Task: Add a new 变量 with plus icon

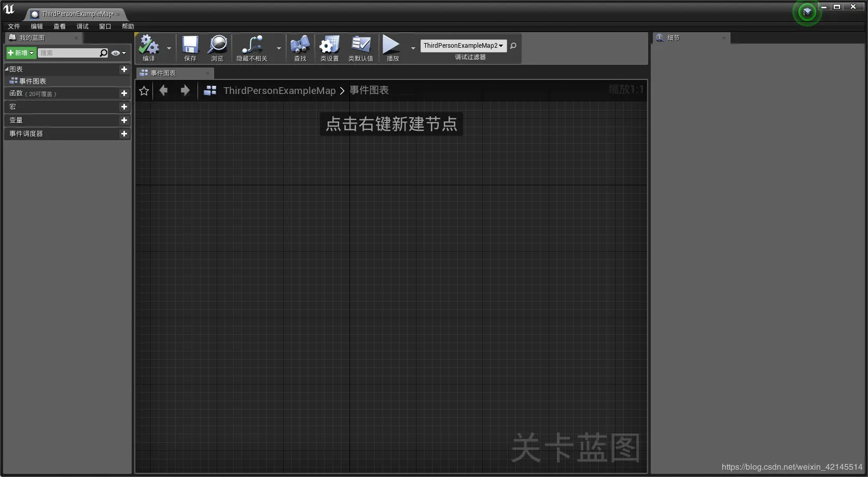Action: [124, 120]
